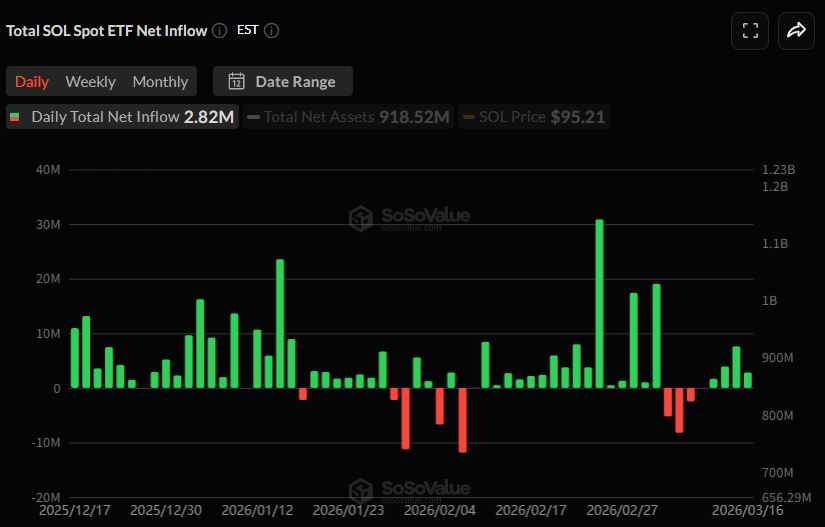Click info icon next to EST

coord(271,30)
